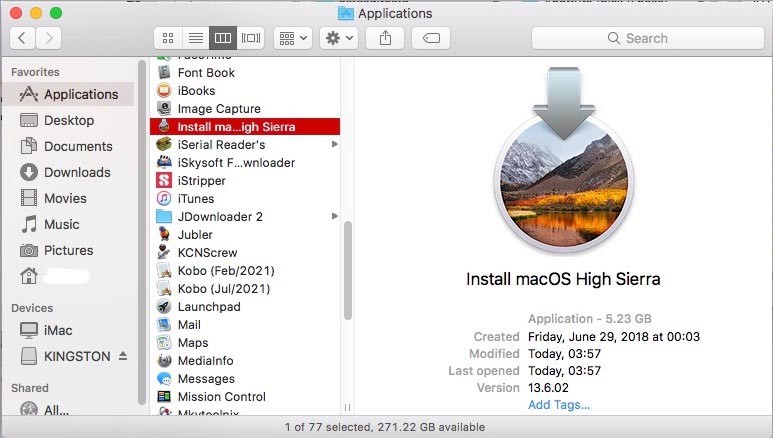Click into the Search field
Image resolution: width=773 pixels, height=438 pixels.
tap(647, 38)
